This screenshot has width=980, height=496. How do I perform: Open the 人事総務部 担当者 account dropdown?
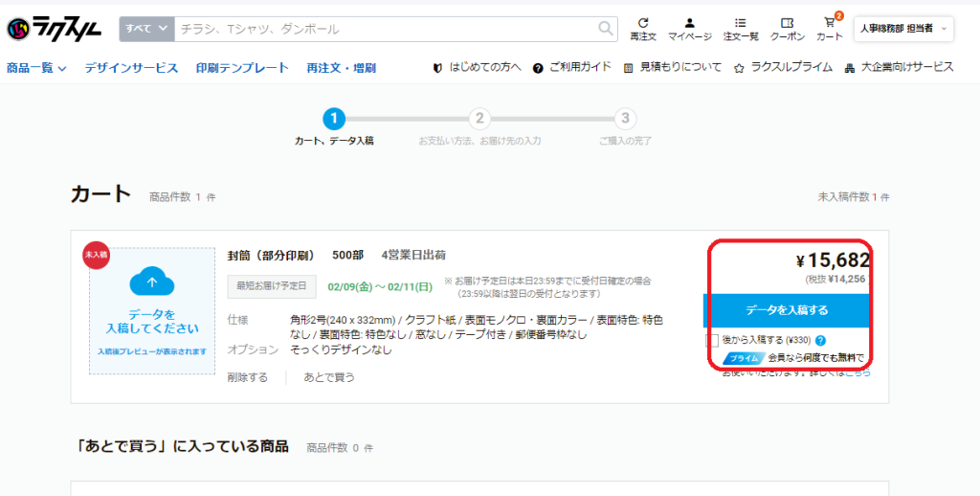point(903,29)
